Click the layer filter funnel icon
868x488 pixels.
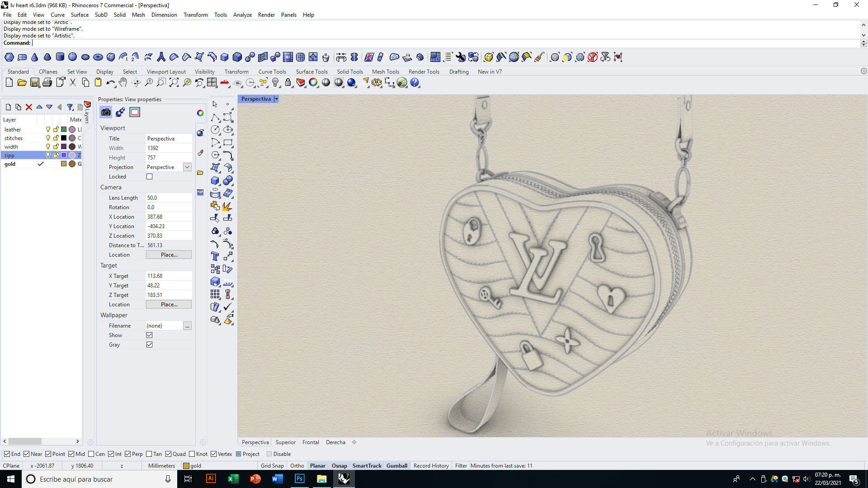tap(70, 107)
